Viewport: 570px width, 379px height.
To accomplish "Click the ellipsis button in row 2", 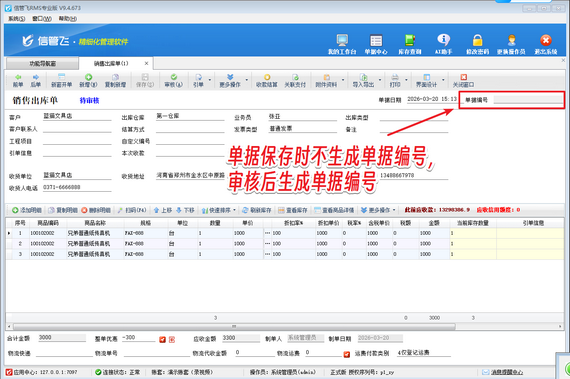I will [x=268, y=243].
